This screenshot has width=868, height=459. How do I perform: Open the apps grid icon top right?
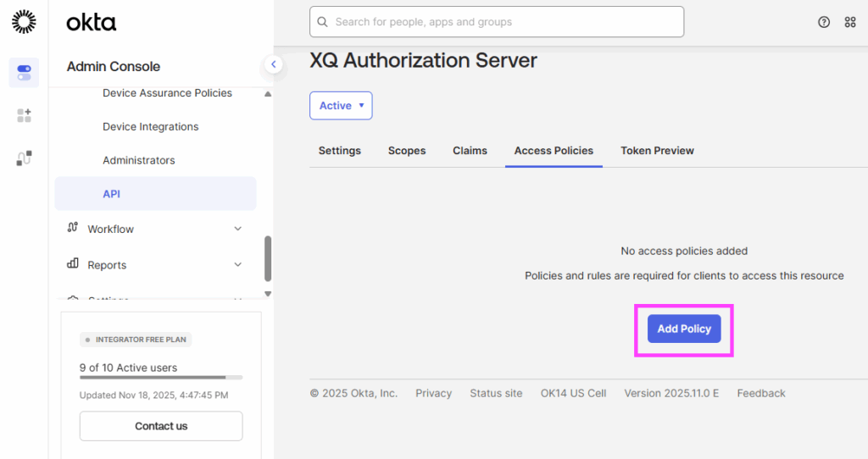point(850,22)
